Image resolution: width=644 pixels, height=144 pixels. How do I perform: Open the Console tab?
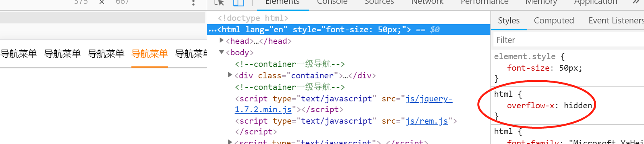[x=332, y=2]
